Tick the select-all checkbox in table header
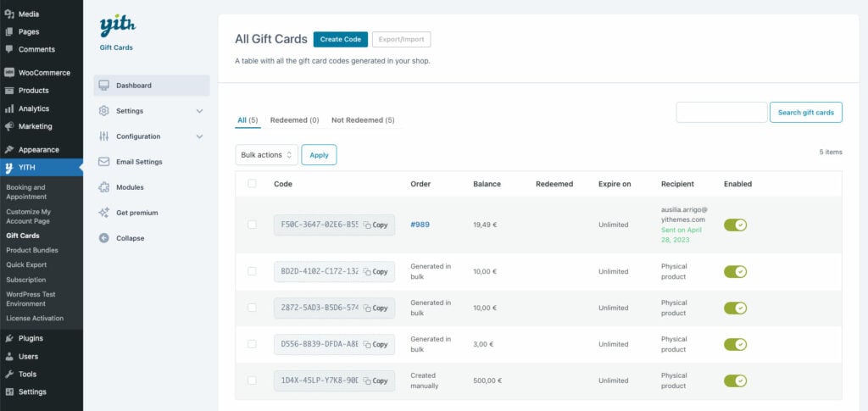The width and height of the screenshot is (868, 411). 252,183
